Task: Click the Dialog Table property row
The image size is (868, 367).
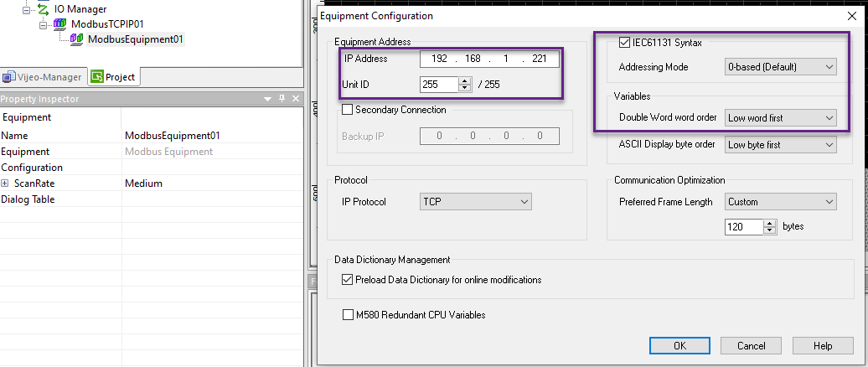Action: tap(151, 199)
